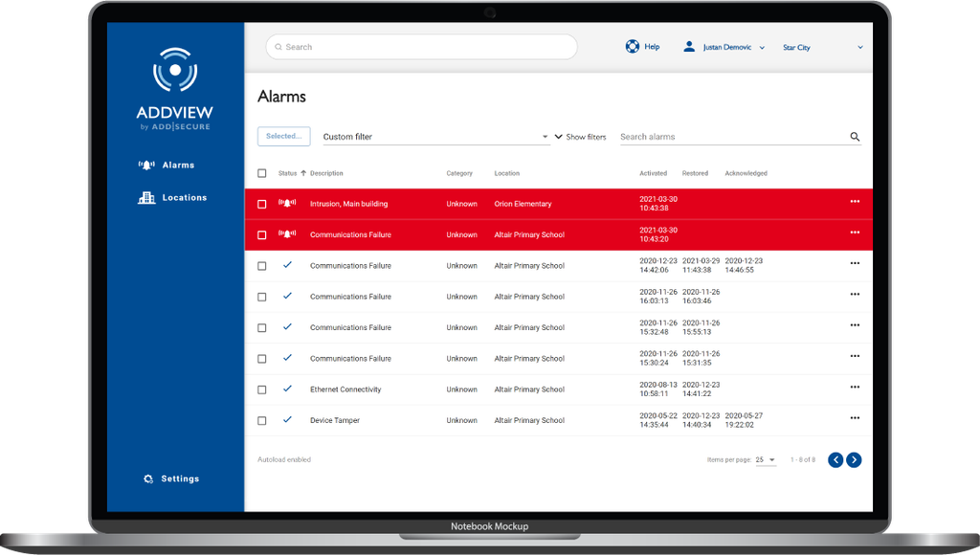The height and width of the screenshot is (555, 980).
Task: Expand Show filters
Action: coord(580,137)
